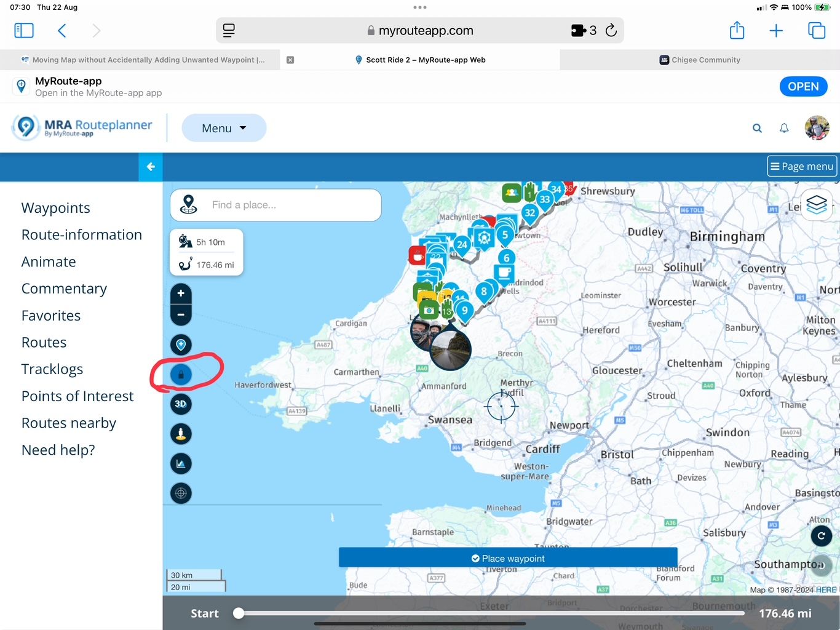Zoom in the map with plus button
The width and height of the screenshot is (840, 630).
click(181, 293)
